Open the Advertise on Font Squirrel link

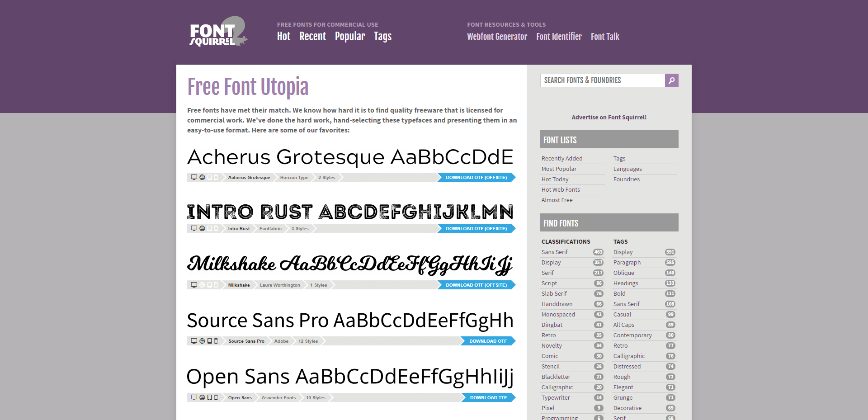[x=609, y=117]
